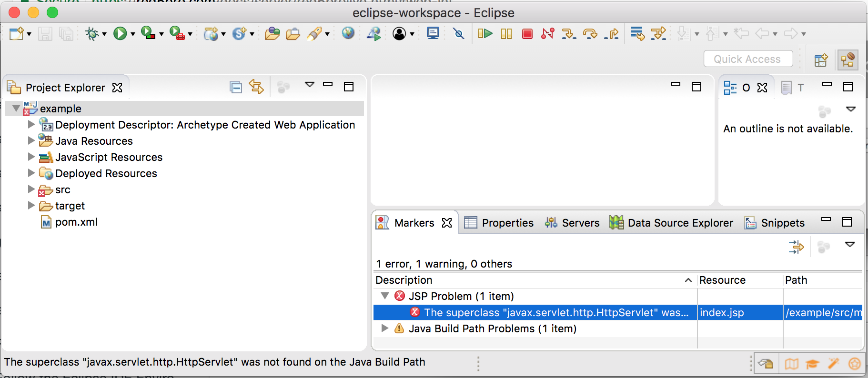868x378 pixels.
Task: Click the red Terminate icon
Action: (x=527, y=34)
